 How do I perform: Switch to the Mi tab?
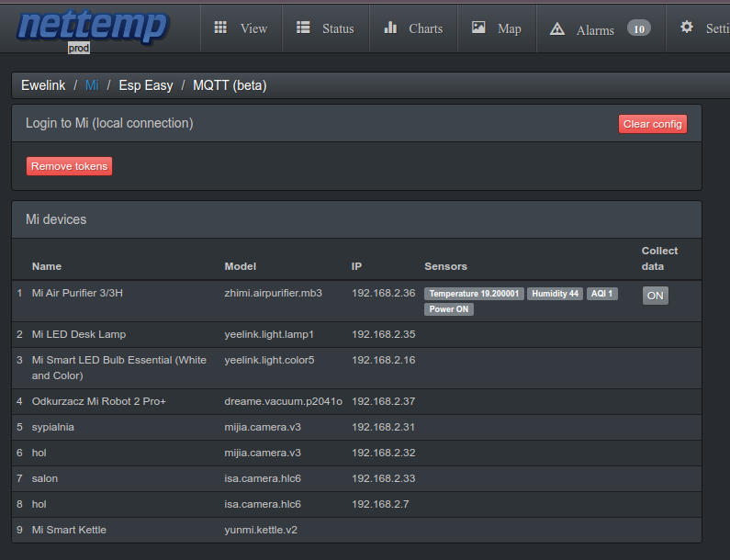pyautogui.click(x=92, y=85)
